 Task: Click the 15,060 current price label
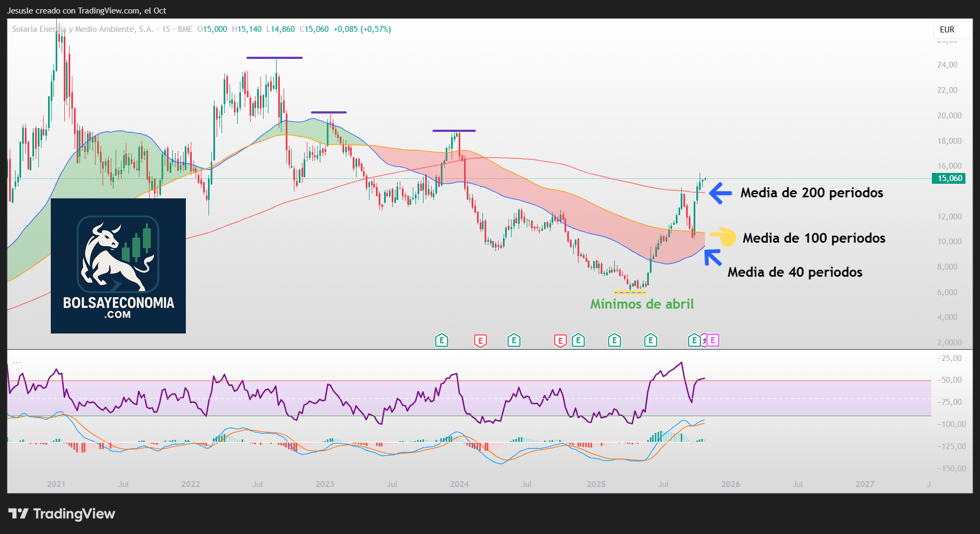949,178
